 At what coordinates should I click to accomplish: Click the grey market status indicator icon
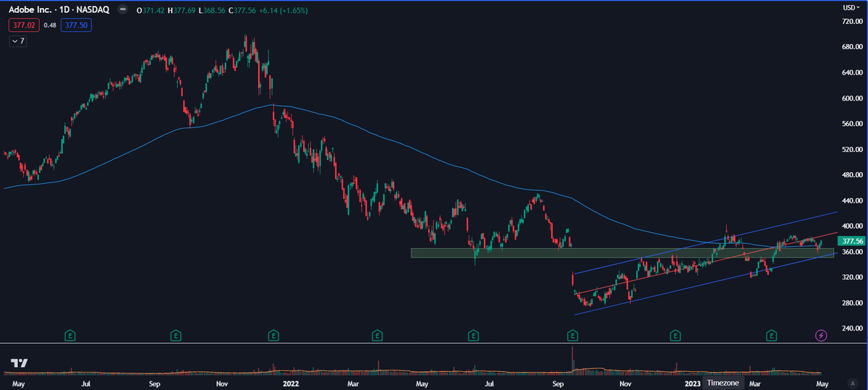pos(122,11)
